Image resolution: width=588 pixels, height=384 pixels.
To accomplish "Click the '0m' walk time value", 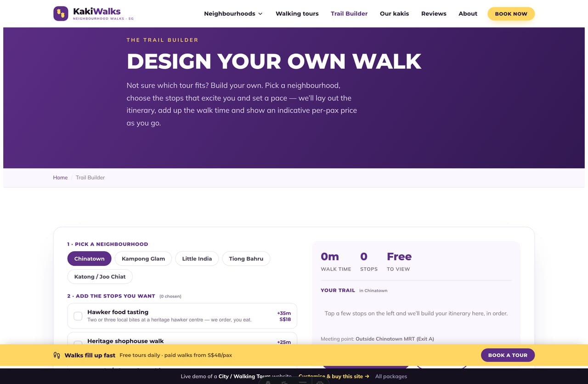I will pos(330,256).
